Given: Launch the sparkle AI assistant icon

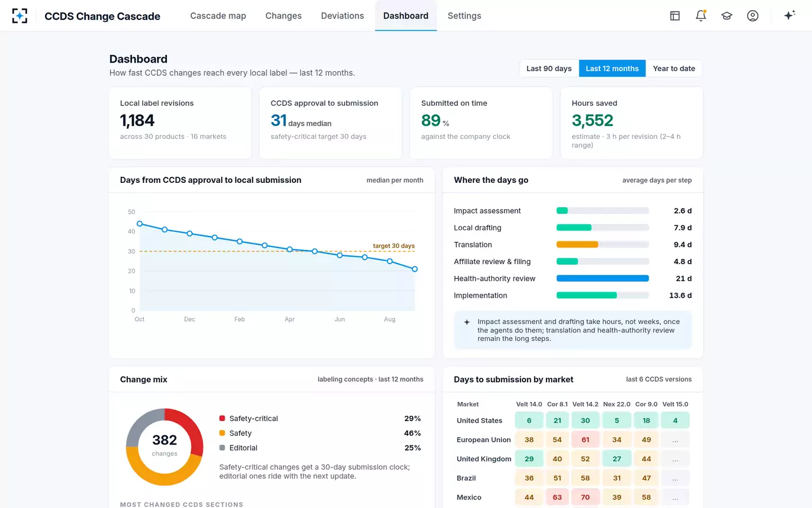Looking at the screenshot, I should point(789,15).
